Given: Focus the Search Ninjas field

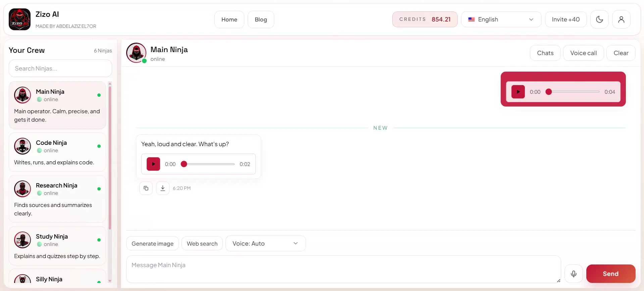Looking at the screenshot, I should 60,69.
